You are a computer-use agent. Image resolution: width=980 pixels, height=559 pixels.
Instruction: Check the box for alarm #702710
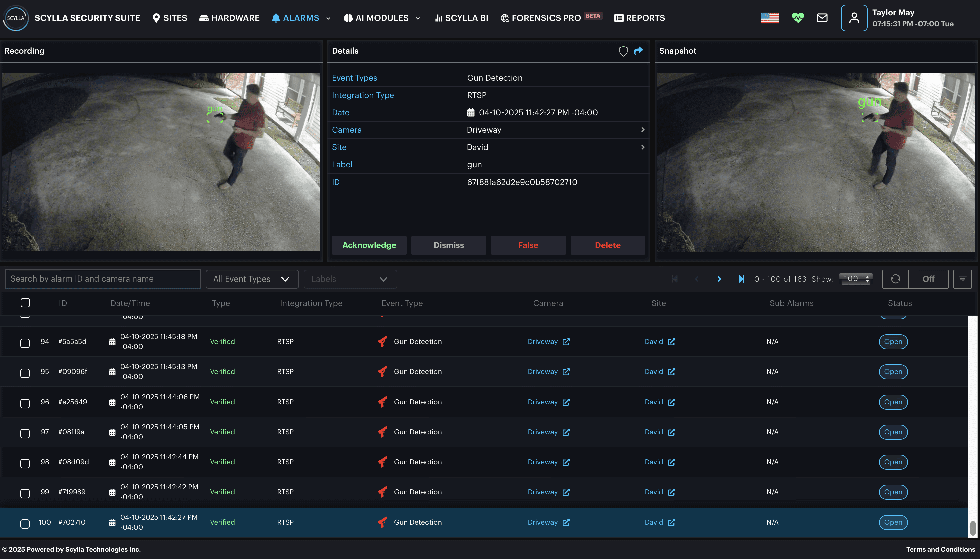[25, 524]
